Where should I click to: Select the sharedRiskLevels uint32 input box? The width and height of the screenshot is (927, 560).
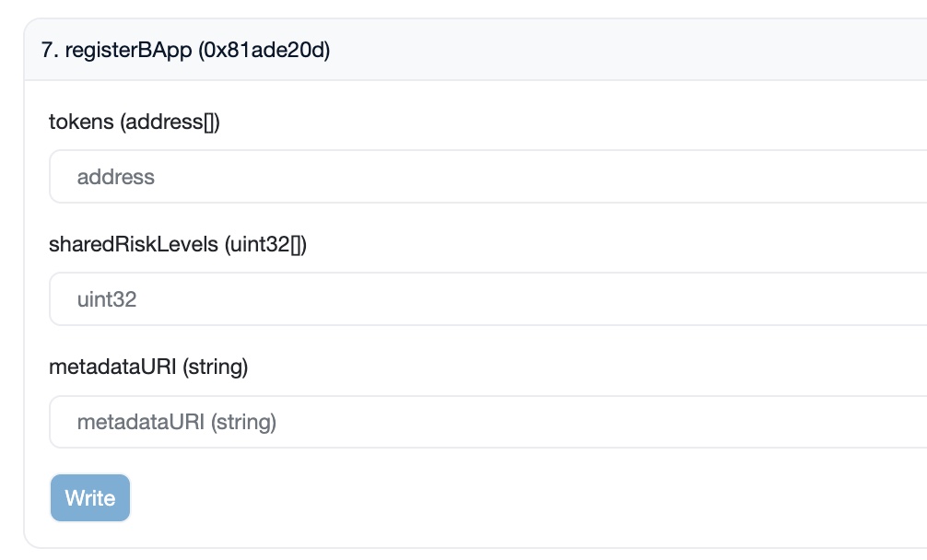(488, 299)
